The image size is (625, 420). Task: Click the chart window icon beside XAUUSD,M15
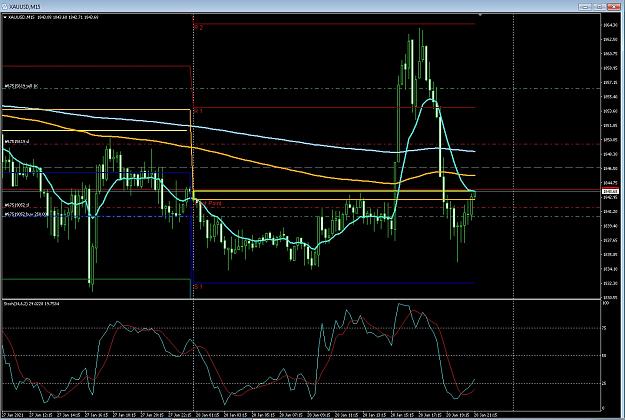[4, 6]
